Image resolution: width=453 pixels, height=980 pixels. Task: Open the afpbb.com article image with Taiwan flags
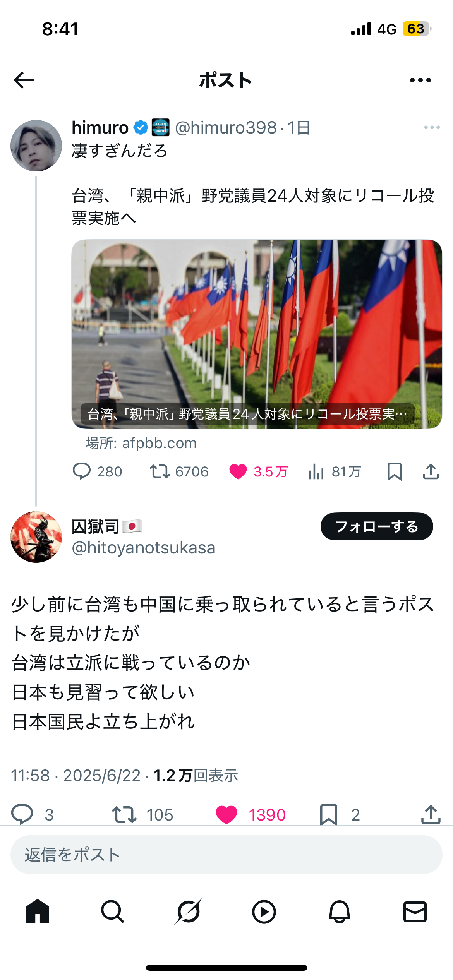(x=257, y=334)
